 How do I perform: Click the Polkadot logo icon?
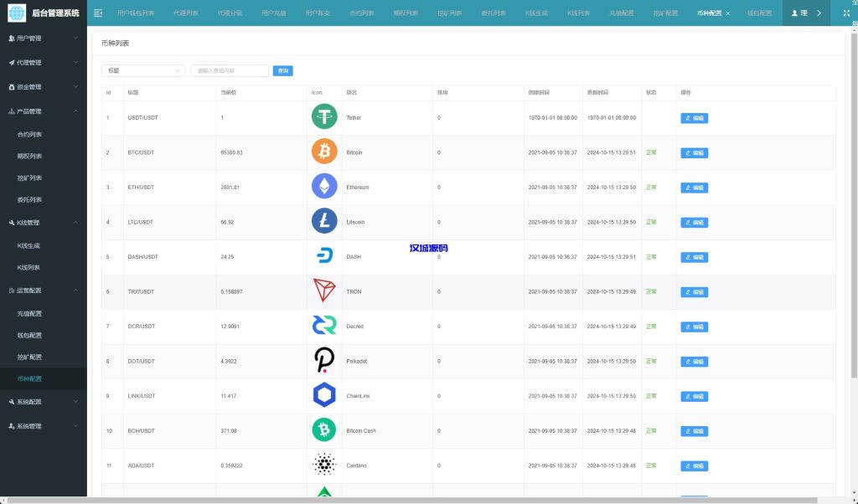click(324, 361)
